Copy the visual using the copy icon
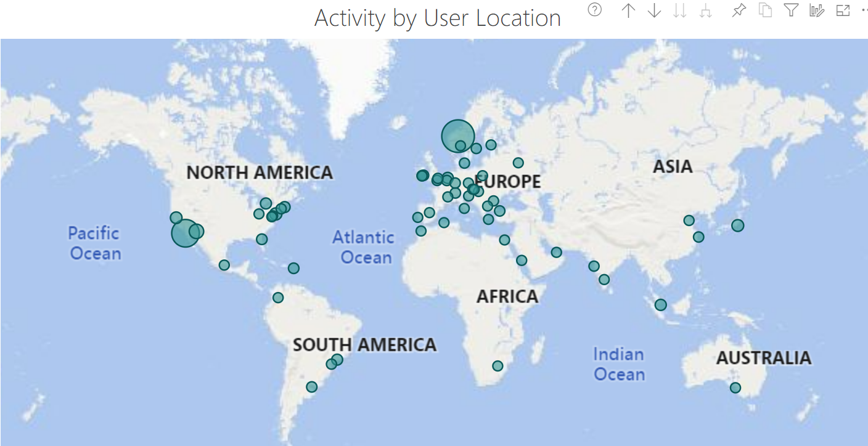Image resolution: width=868 pixels, height=446 pixels. pos(765,10)
